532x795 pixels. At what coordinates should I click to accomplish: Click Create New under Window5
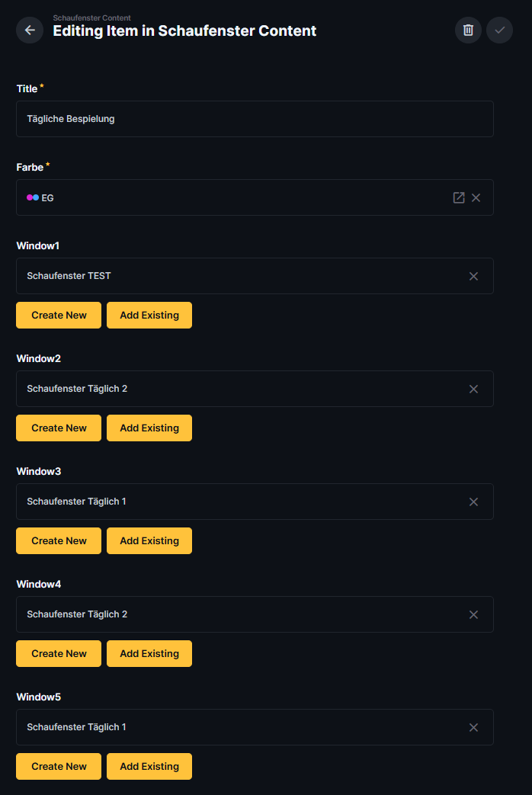click(59, 766)
